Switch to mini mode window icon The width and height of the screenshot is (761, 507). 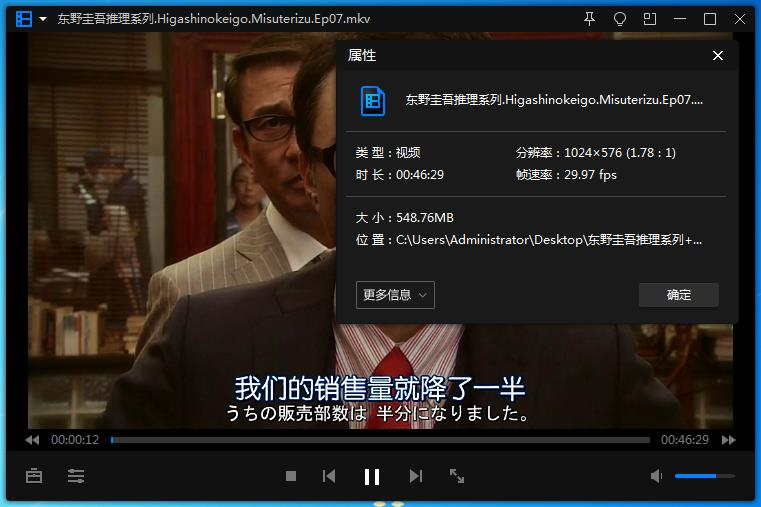[x=649, y=19]
